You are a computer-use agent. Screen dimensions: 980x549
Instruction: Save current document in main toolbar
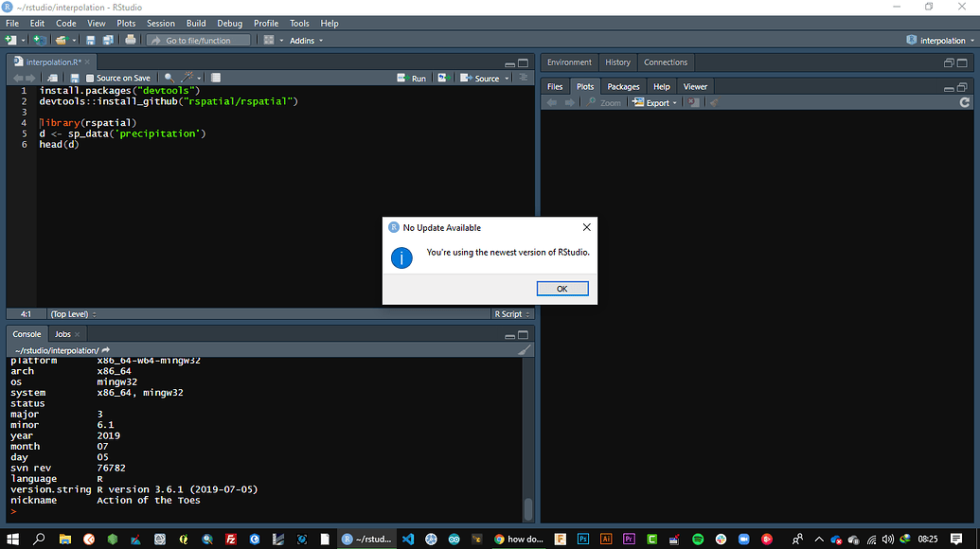[90, 40]
